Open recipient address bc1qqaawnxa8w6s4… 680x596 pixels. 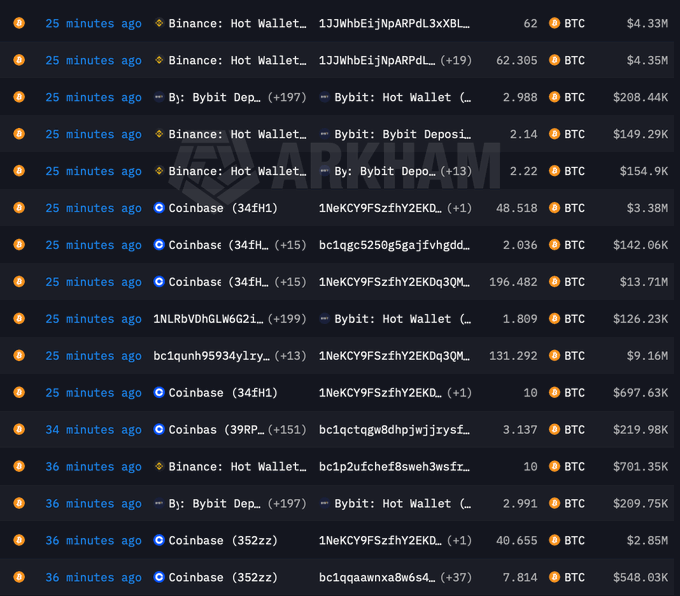point(377,577)
